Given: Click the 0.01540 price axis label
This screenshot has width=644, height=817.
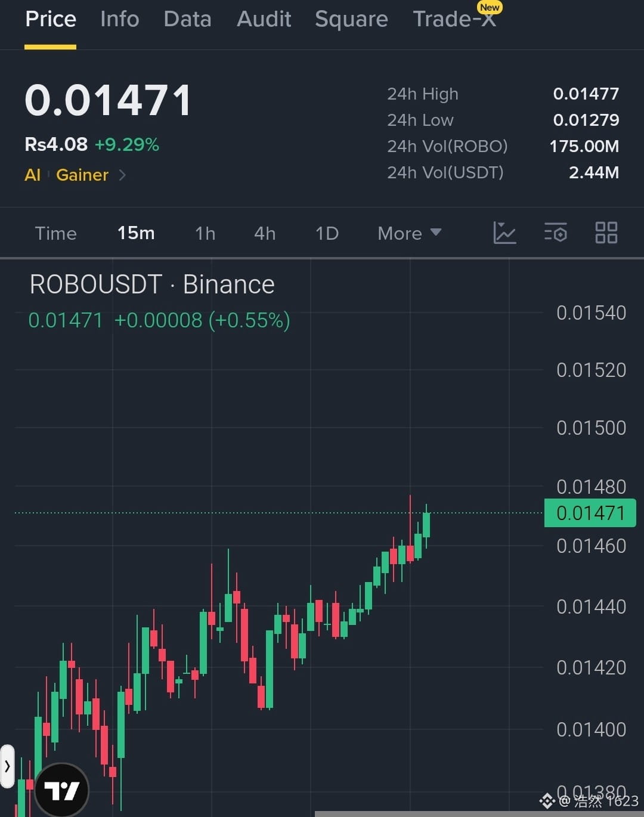Looking at the screenshot, I should (x=591, y=313).
